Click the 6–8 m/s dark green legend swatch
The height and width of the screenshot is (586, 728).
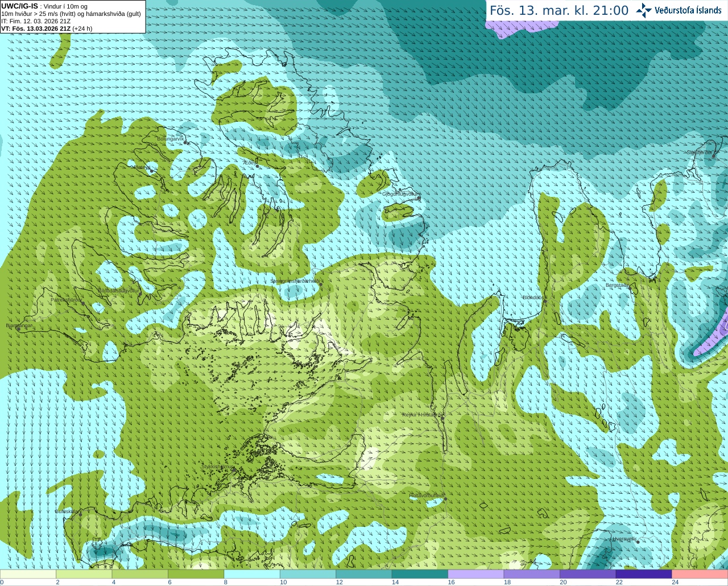[x=196, y=574]
